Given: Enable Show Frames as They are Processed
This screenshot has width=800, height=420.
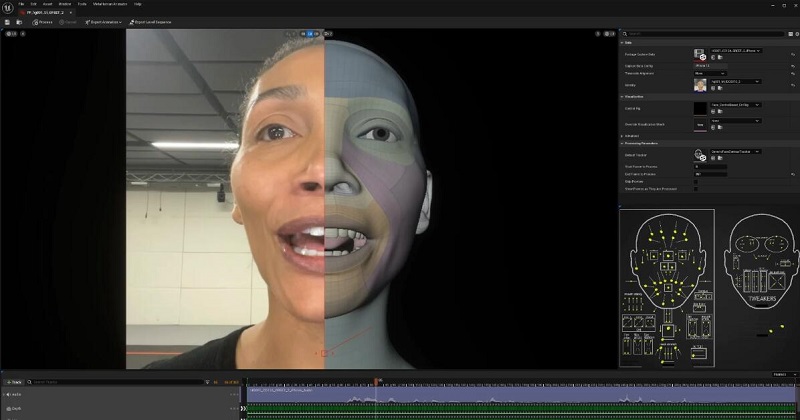Looking at the screenshot, I should [696, 187].
